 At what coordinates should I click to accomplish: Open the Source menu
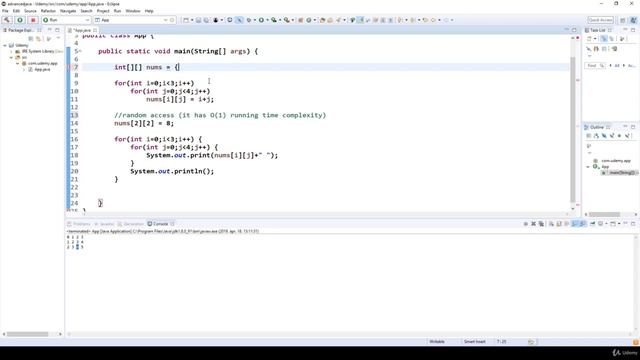pos(30,11)
